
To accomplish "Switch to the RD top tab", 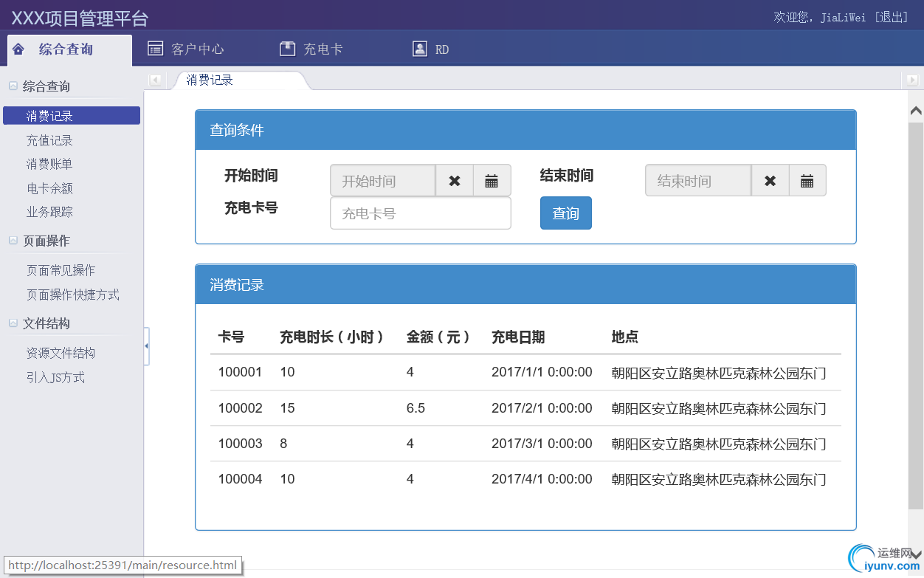I will click(x=442, y=49).
